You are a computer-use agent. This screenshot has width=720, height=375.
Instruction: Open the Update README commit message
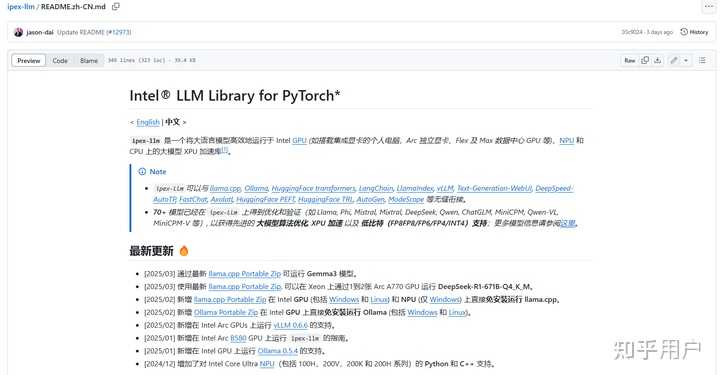pos(81,32)
